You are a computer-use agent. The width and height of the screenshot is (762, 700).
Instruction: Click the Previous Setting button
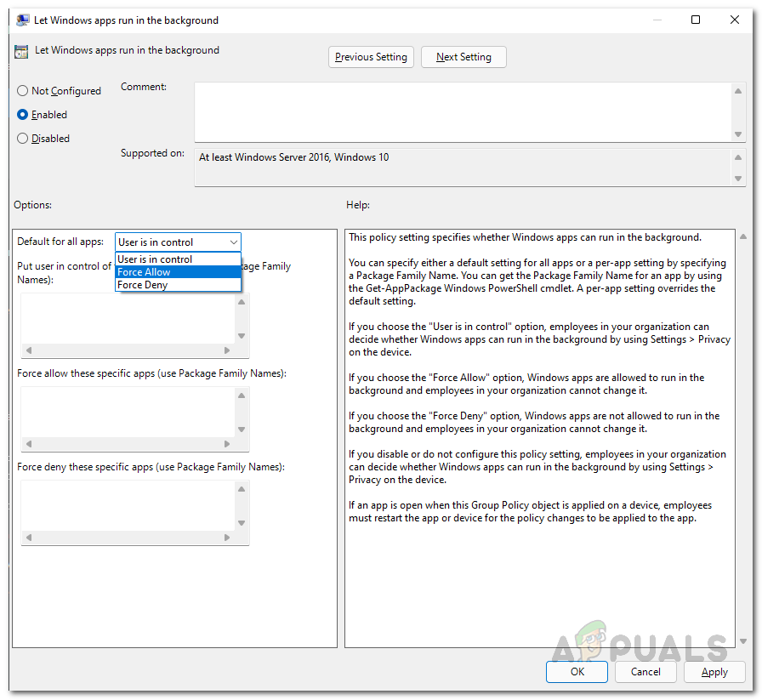click(371, 57)
